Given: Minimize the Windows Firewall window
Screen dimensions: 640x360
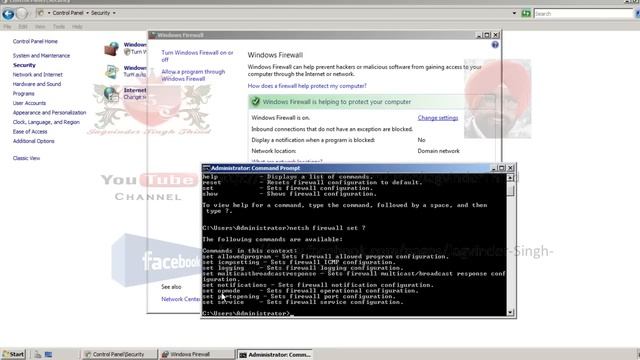Looking at the screenshot, I should 479,35.
